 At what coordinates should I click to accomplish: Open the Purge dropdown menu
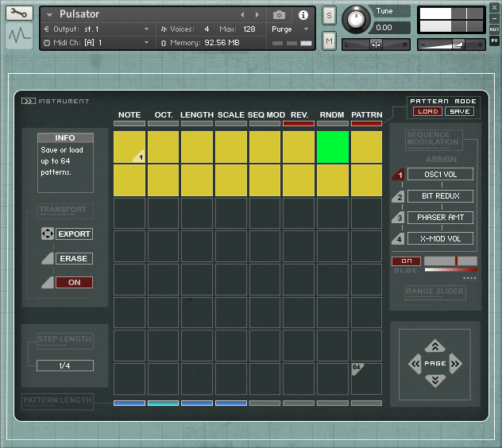(x=291, y=29)
